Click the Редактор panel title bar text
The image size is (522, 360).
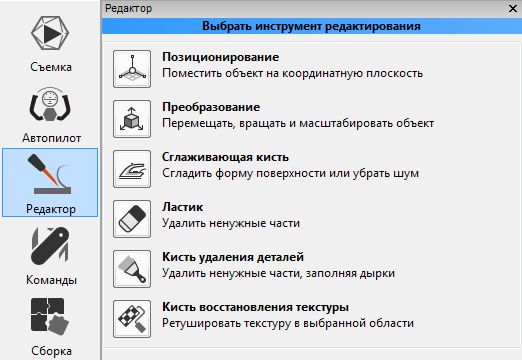pos(129,8)
